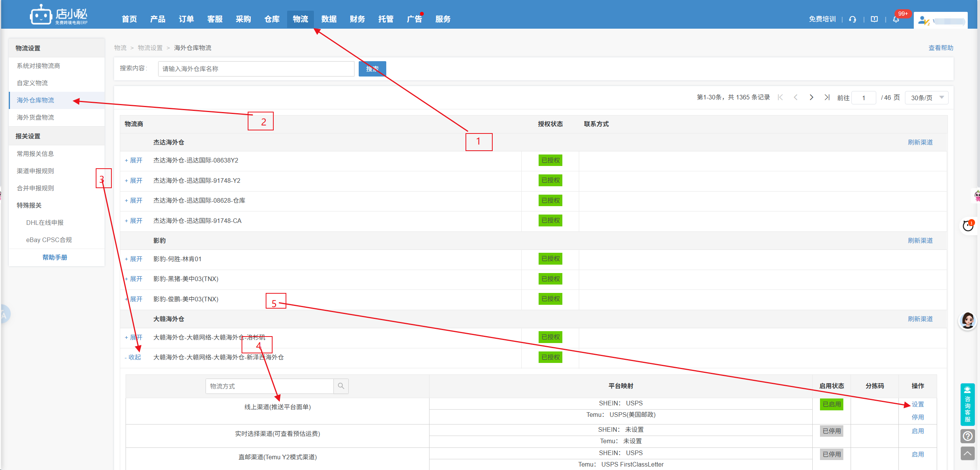Screen dimensions: 980x470
Task: Disable the 线上渠道 channel via 停用
Action: [x=917, y=417]
